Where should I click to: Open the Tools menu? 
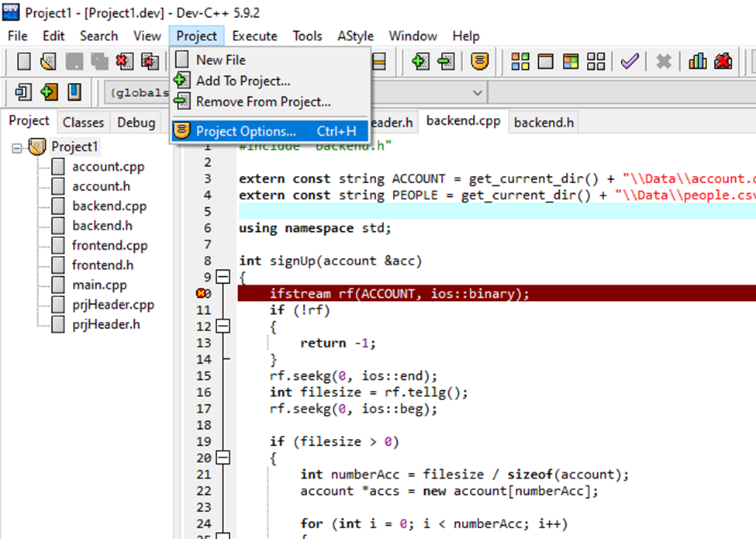pyautogui.click(x=307, y=36)
